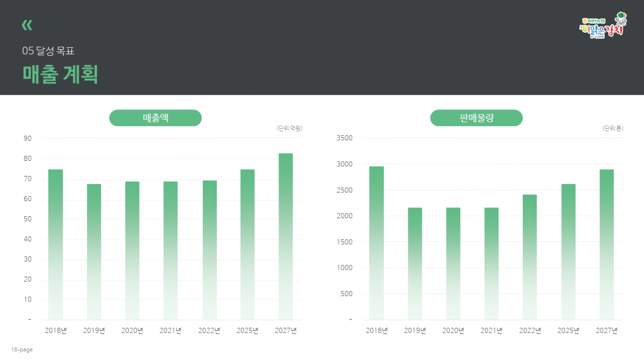Click the (단위:톤) unit label
The height and width of the screenshot is (362, 644).
point(612,129)
